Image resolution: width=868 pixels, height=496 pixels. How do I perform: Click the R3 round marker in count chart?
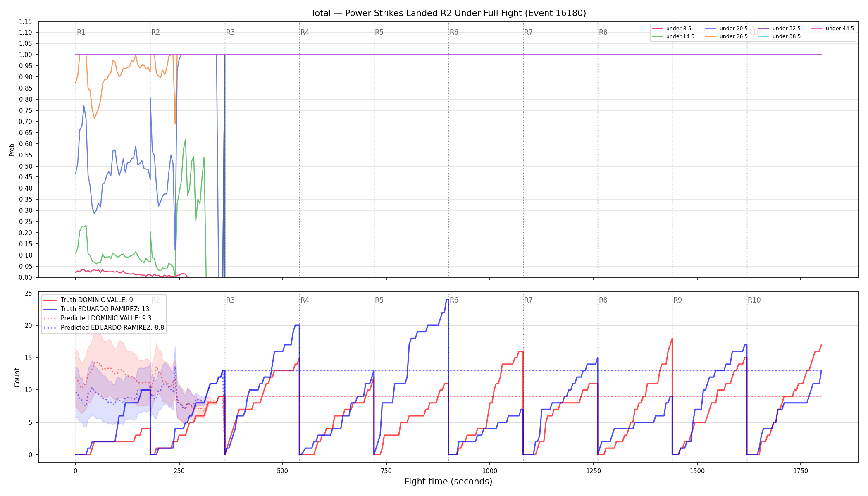[x=230, y=300]
